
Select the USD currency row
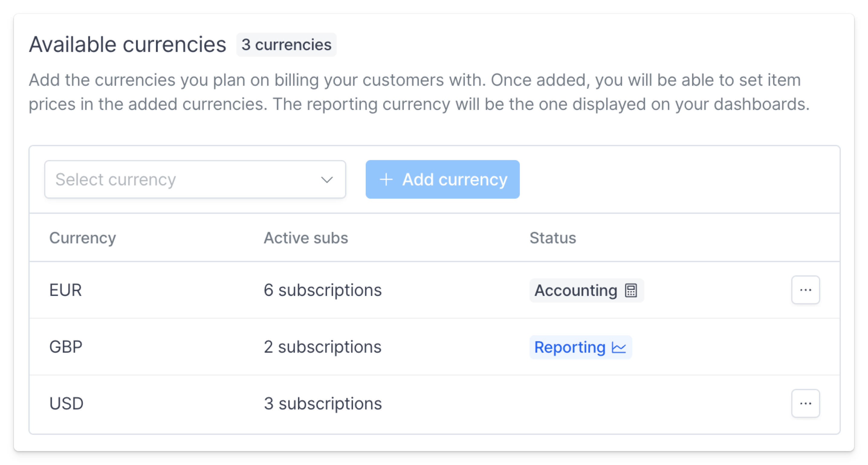click(434, 403)
